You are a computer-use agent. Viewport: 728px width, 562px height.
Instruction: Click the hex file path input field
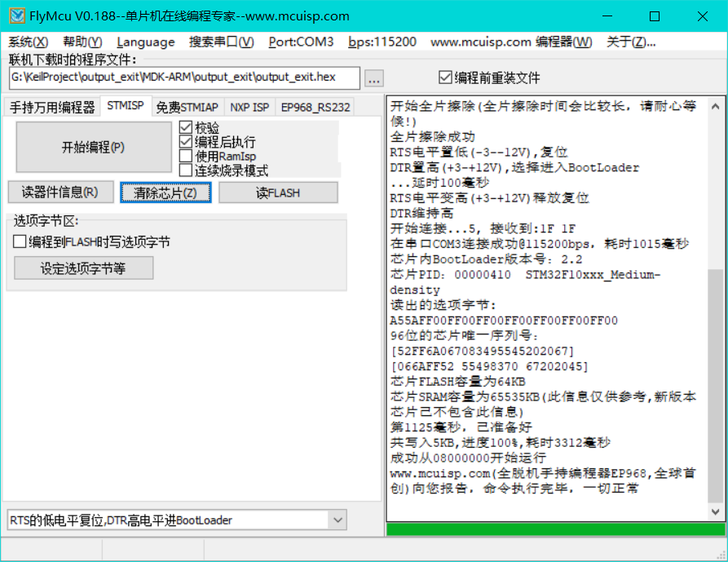(184, 77)
